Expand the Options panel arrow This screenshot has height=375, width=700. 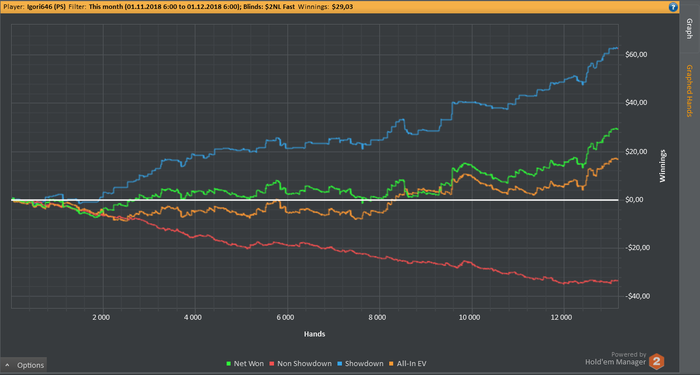tap(7, 365)
